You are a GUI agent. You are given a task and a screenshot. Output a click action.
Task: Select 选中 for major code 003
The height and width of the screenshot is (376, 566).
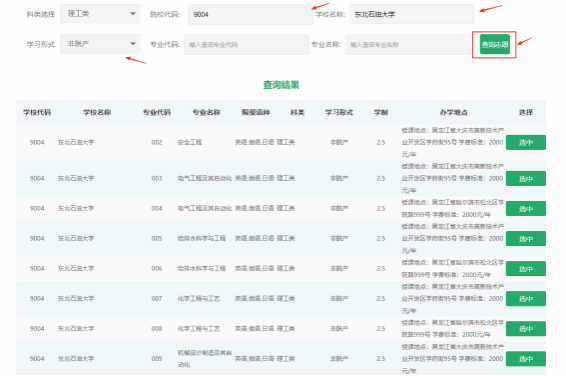526,179
